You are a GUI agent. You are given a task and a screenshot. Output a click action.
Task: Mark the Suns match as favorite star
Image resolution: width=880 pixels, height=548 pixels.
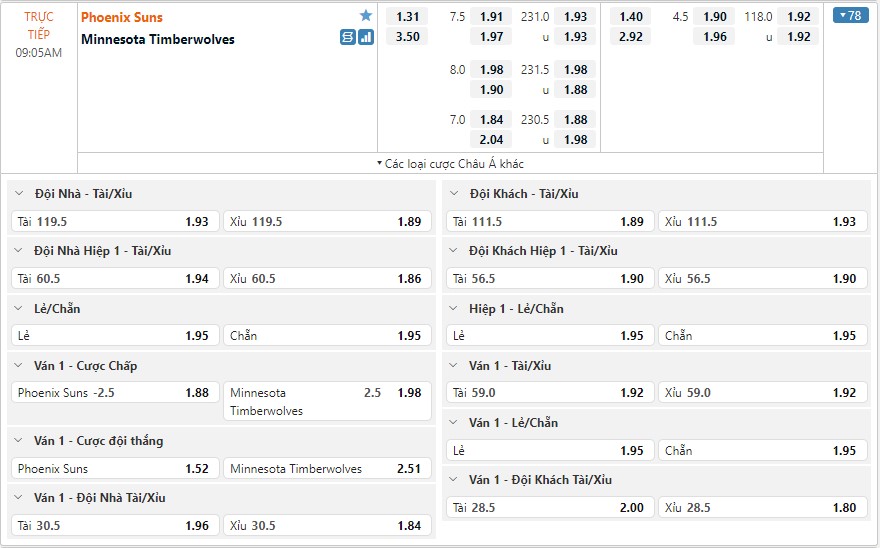366,16
